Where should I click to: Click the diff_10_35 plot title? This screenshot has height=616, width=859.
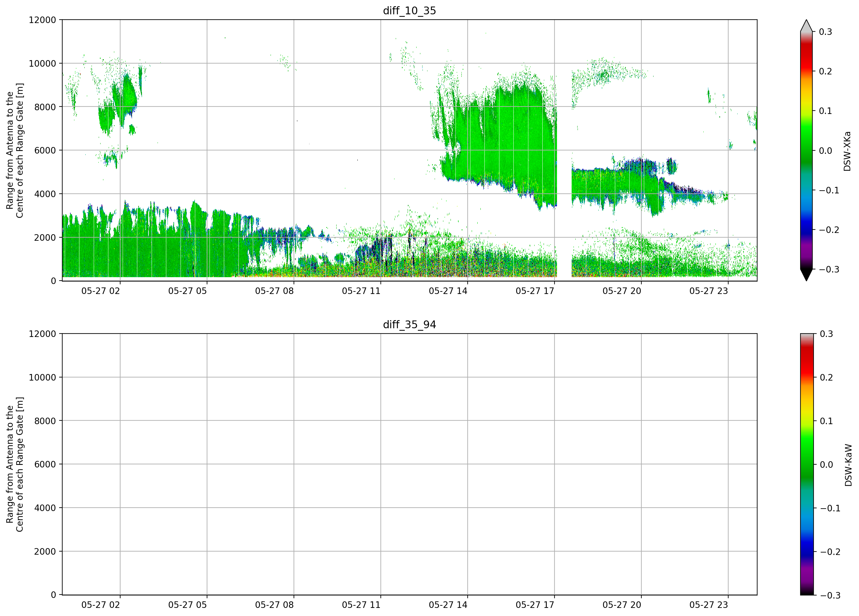click(x=409, y=11)
